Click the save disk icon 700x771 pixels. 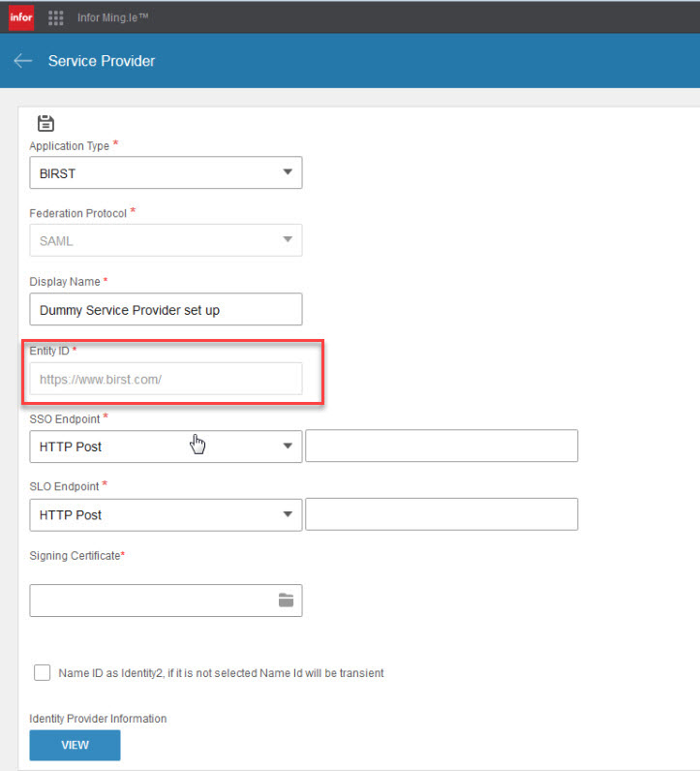click(x=46, y=123)
